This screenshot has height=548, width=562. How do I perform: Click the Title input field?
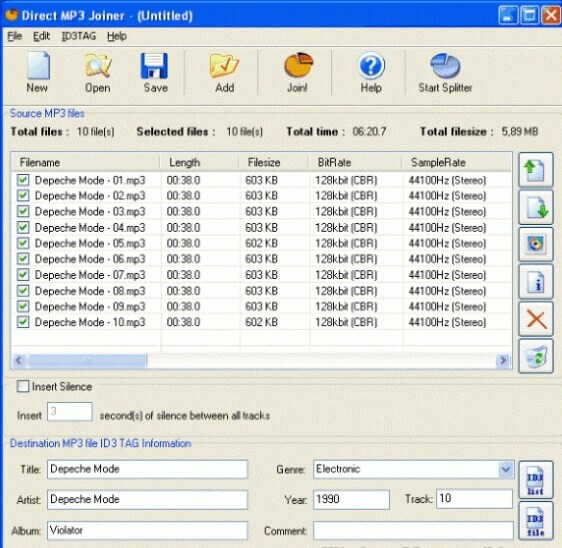tap(147, 469)
